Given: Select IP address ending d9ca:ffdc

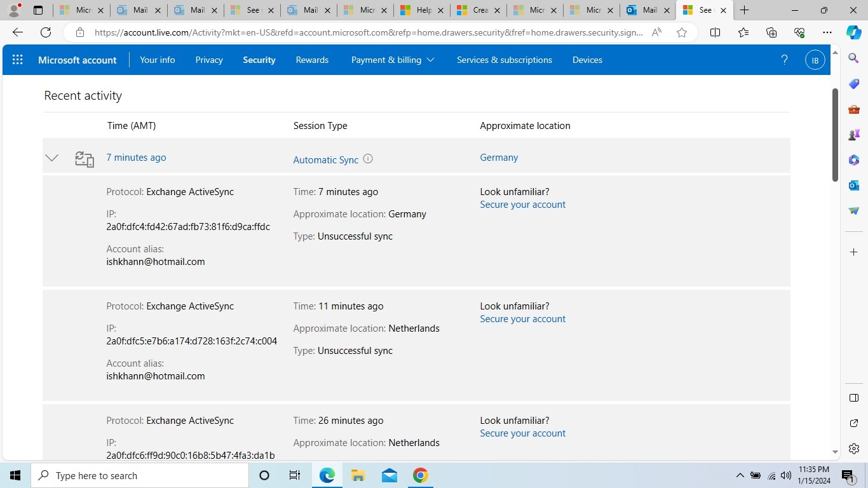Looking at the screenshot, I should coord(188,227).
